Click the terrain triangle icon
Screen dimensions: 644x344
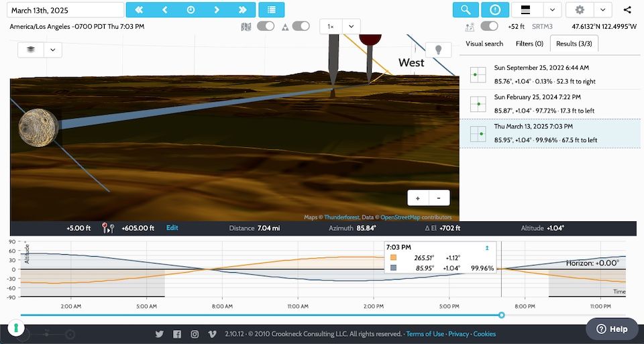pos(285,27)
